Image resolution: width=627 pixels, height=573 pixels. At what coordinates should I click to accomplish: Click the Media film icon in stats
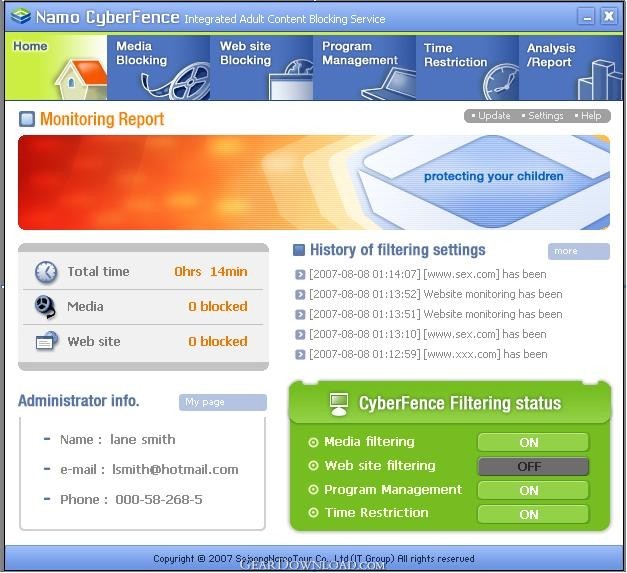click(45, 307)
